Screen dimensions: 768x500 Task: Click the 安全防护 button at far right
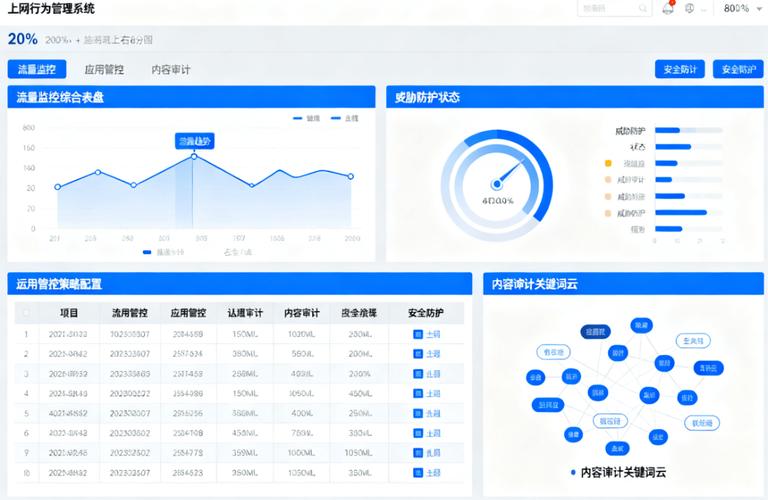click(x=738, y=70)
